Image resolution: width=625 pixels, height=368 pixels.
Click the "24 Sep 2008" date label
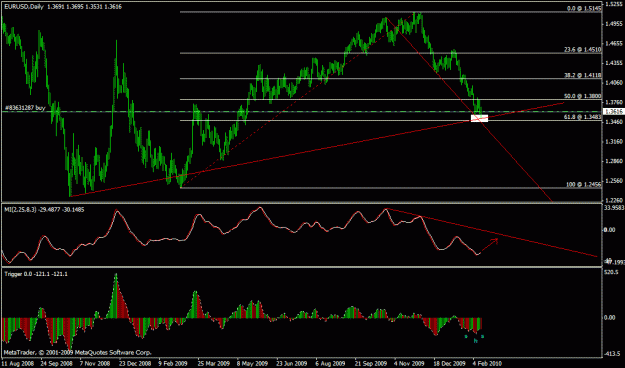point(57,363)
